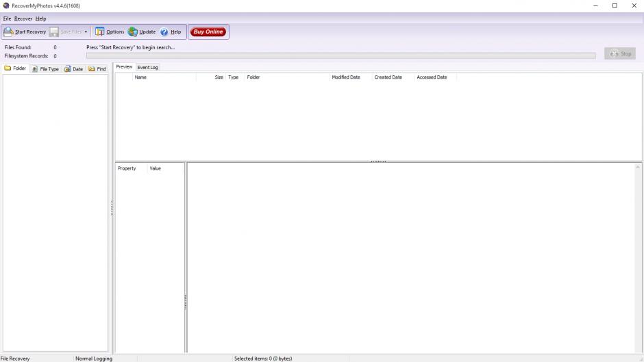Click the Update globe icon
644x362 pixels.
133,31
